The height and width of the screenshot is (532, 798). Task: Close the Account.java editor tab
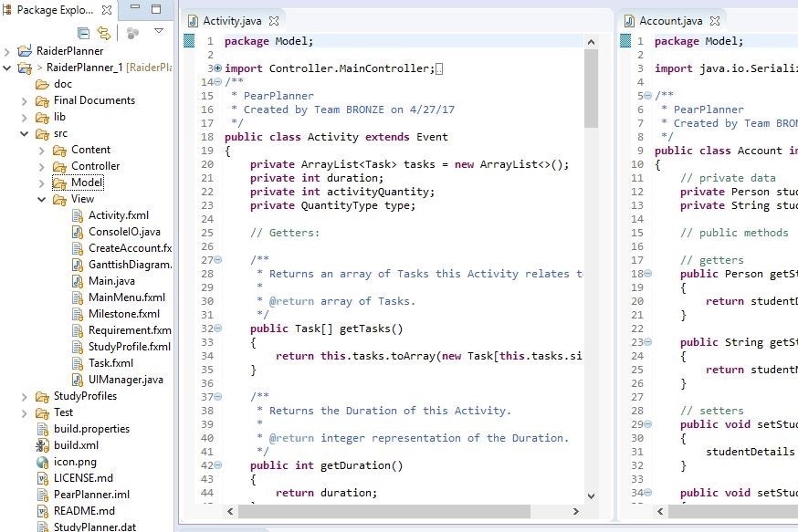click(x=715, y=20)
